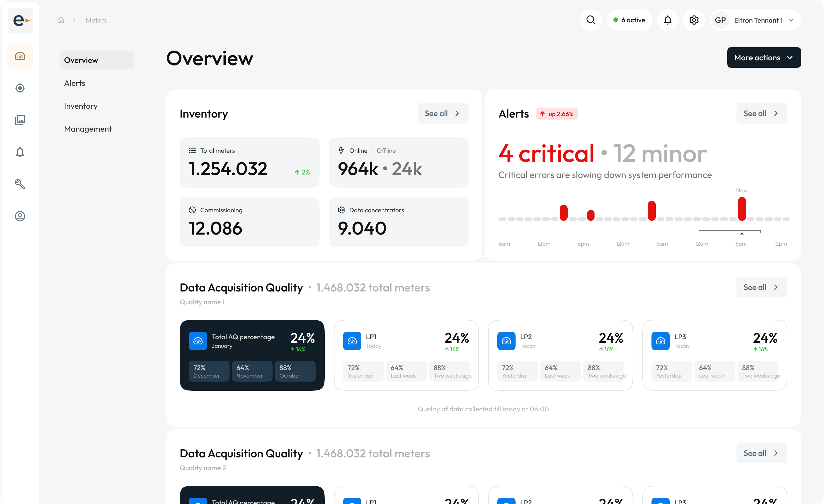Select Management in the side menu
824x504 pixels.
click(88, 129)
